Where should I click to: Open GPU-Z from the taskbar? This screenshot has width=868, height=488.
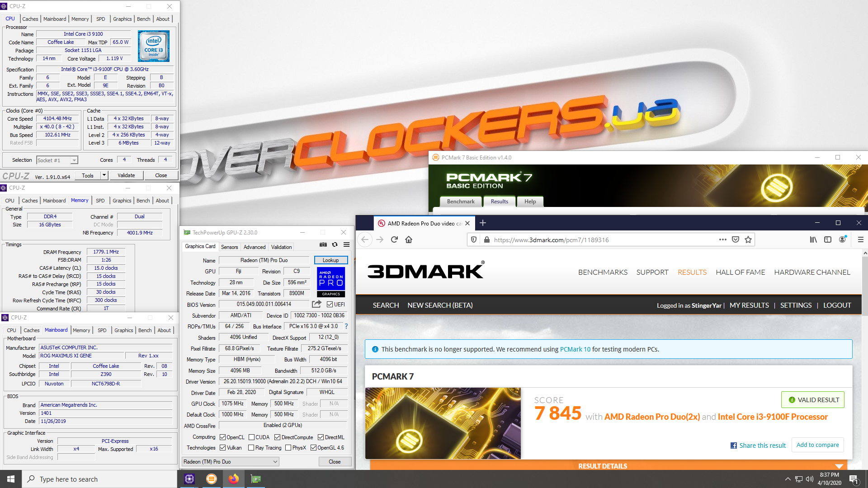click(256, 479)
